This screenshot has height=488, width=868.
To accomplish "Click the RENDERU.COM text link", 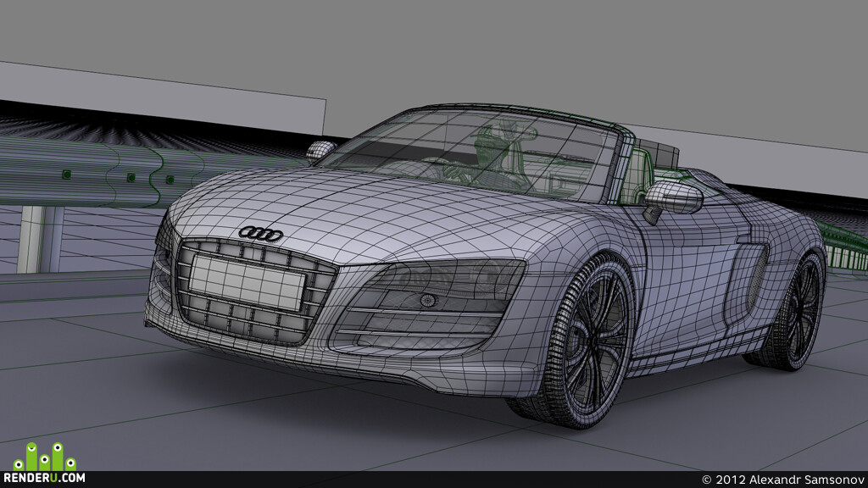I will coord(48,478).
